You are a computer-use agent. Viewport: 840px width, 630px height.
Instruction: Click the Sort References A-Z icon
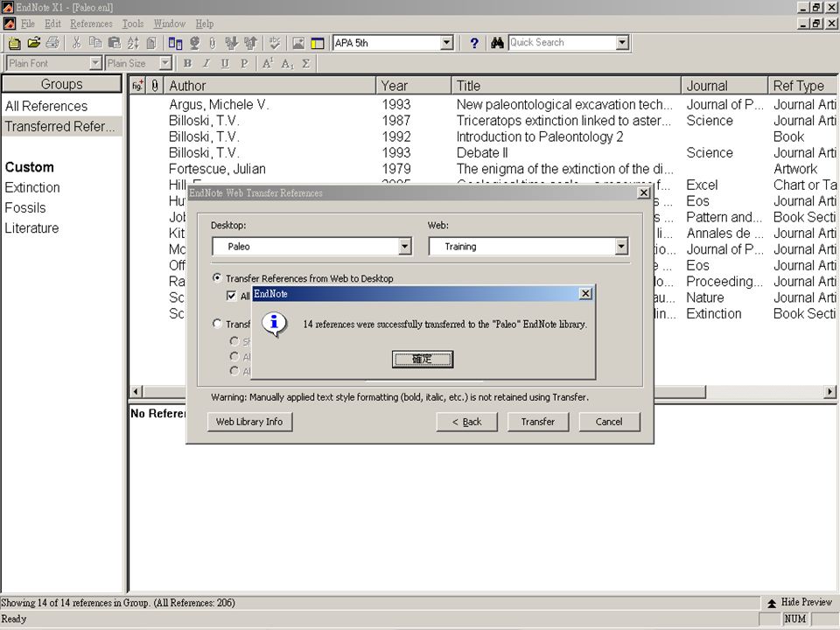click(x=133, y=43)
